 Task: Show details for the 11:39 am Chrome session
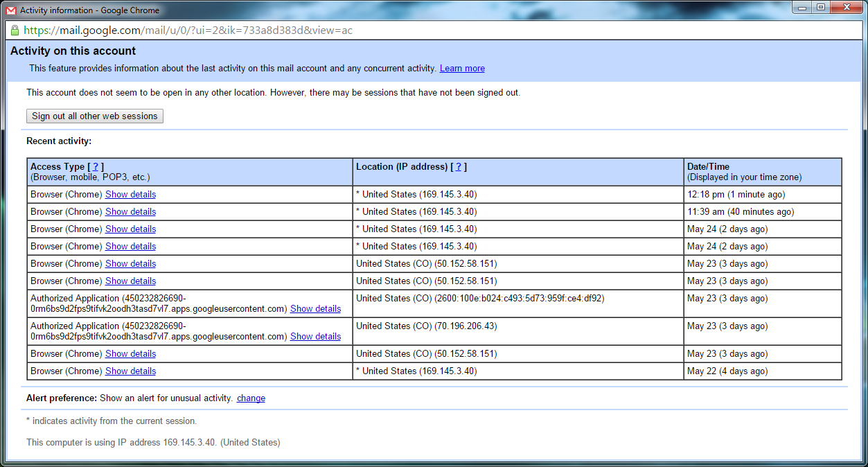pyautogui.click(x=130, y=212)
